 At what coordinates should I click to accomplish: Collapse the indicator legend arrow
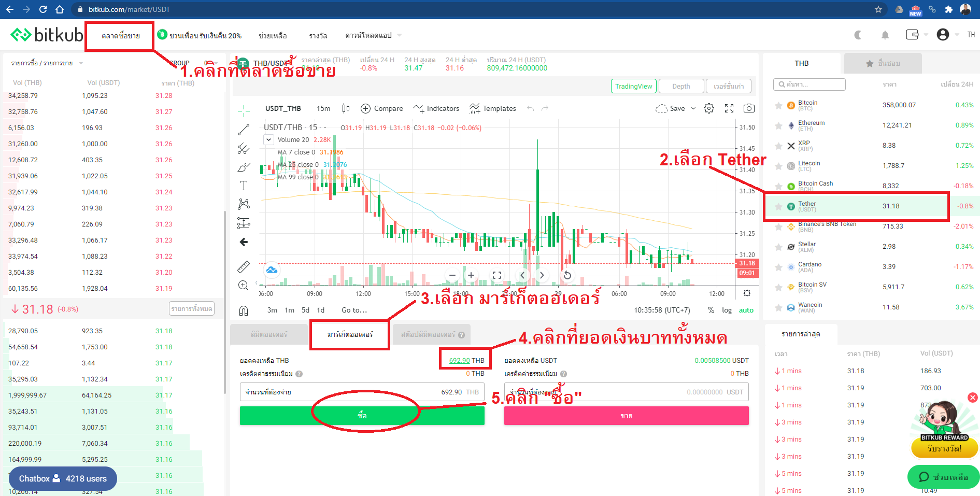pyautogui.click(x=268, y=139)
